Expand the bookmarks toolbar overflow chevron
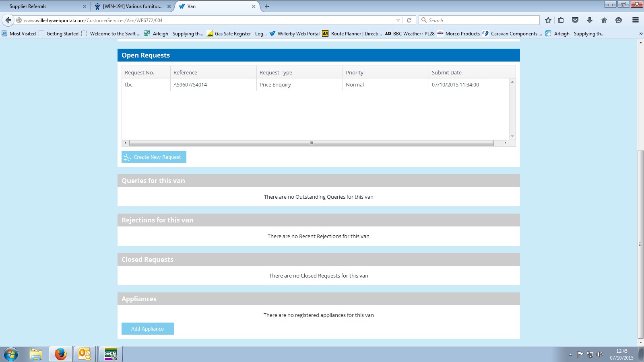 point(641,34)
